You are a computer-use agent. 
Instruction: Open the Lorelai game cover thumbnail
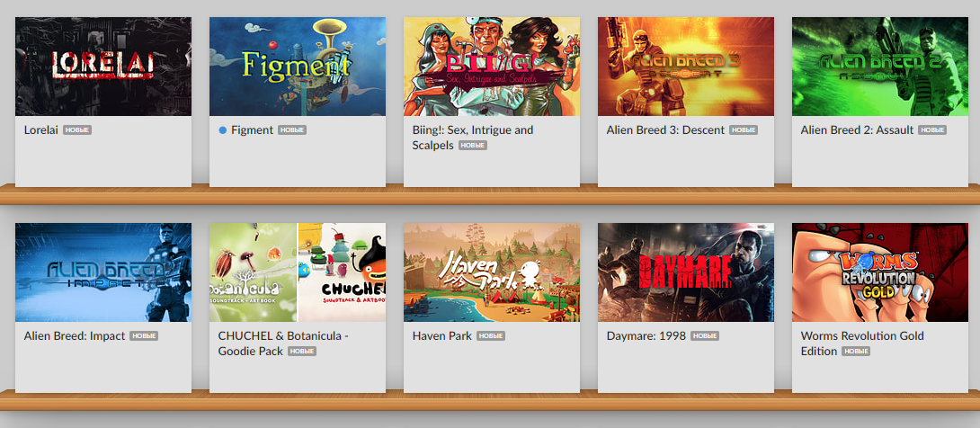(103, 67)
